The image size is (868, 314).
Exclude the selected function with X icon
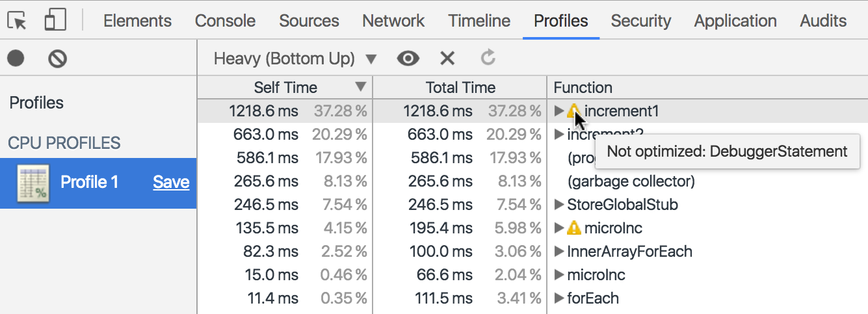pyautogui.click(x=447, y=59)
